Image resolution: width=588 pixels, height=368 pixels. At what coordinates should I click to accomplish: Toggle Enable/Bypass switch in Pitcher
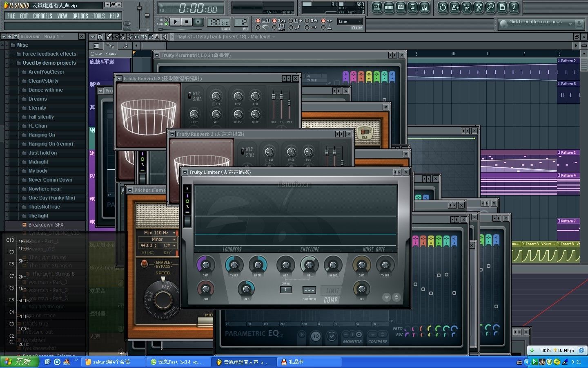tap(144, 264)
